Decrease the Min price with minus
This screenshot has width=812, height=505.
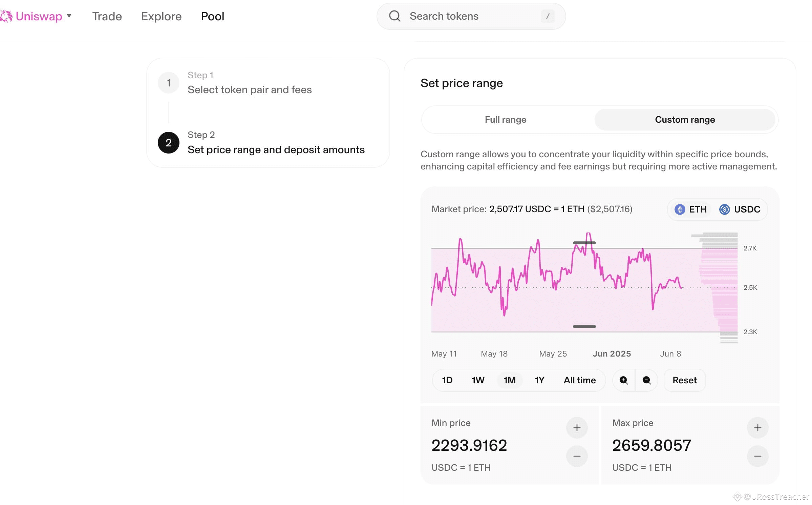pos(577,456)
